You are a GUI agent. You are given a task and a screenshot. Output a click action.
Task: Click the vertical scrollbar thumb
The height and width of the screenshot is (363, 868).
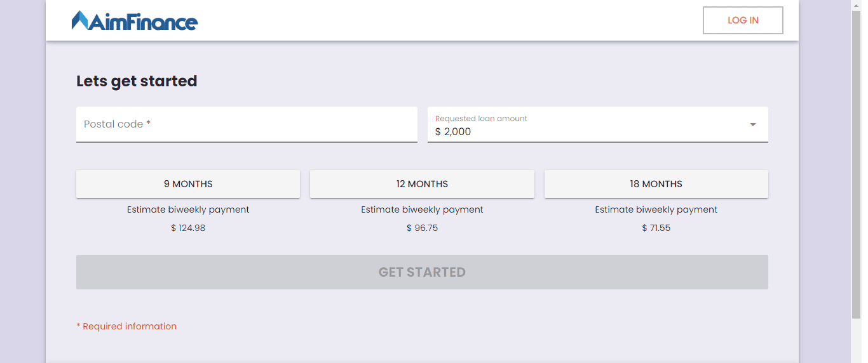[x=856, y=159]
